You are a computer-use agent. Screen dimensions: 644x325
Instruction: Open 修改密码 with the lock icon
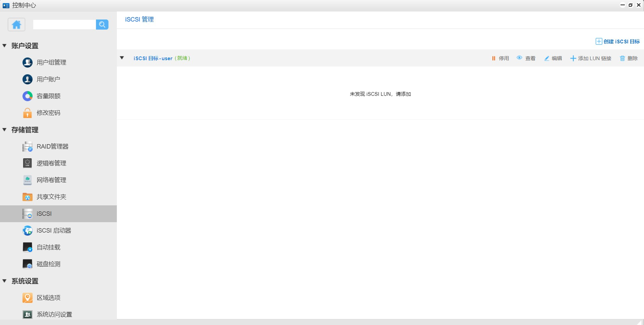(x=48, y=113)
